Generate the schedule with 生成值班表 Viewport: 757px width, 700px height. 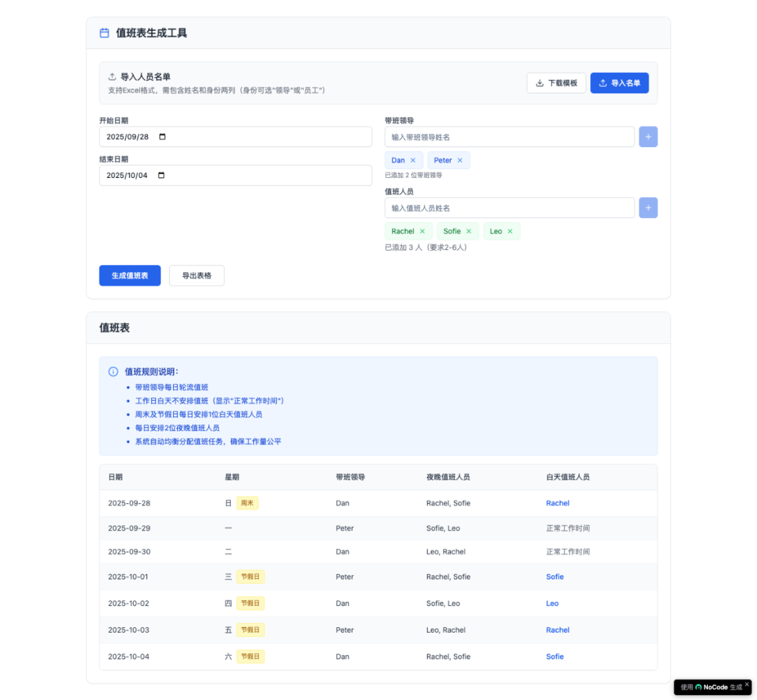pos(130,275)
